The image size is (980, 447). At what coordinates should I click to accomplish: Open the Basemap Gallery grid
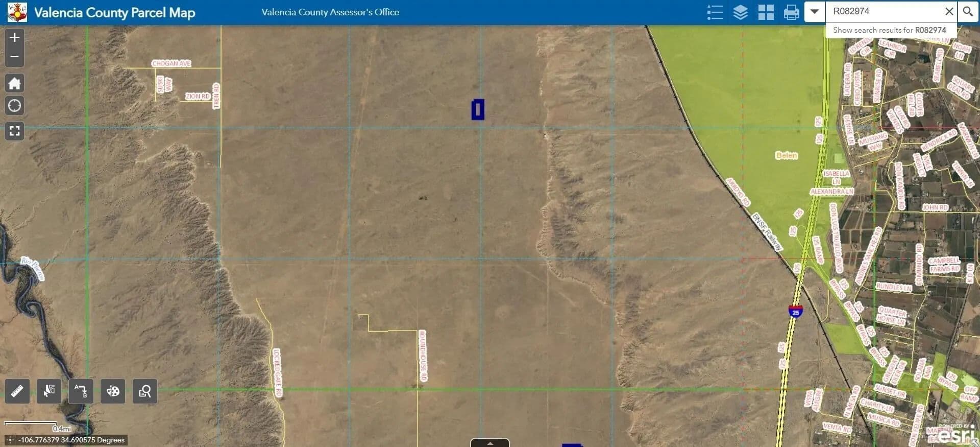[x=766, y=12]
